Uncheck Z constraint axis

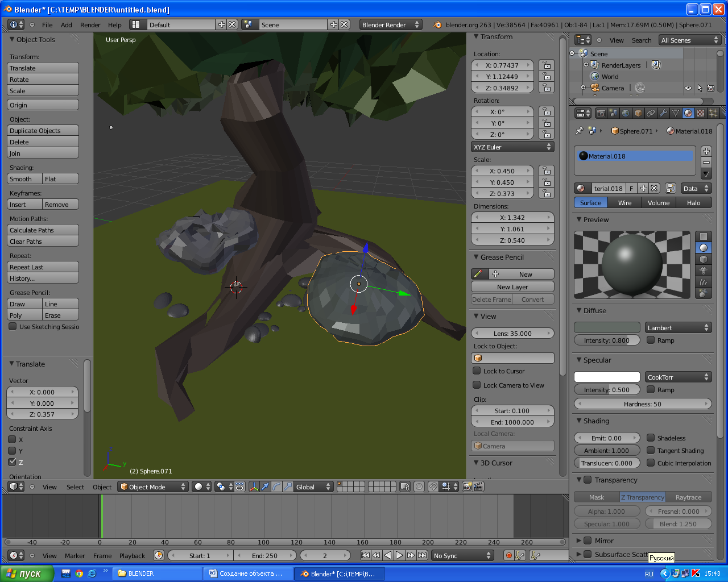click(x=12, y=462)
